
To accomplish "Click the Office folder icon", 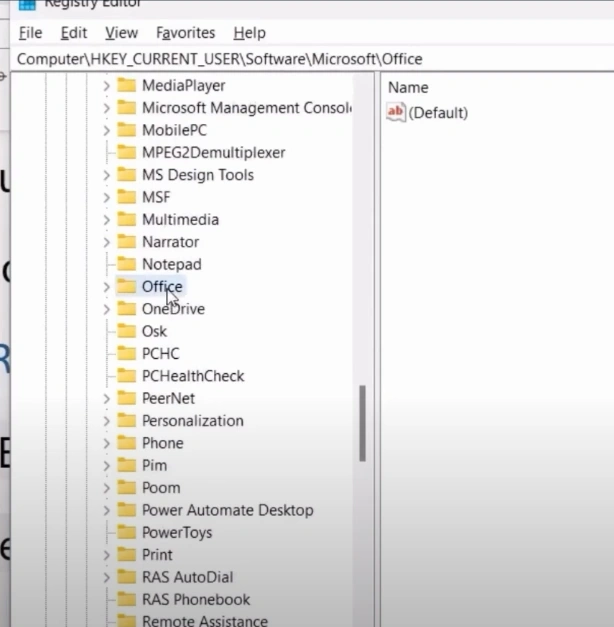I will pos(126,286).
